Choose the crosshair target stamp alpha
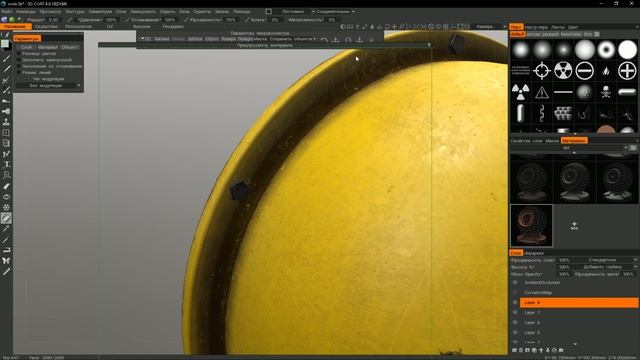640x360 pixels. pyautogui.click(x=542, y=71)
